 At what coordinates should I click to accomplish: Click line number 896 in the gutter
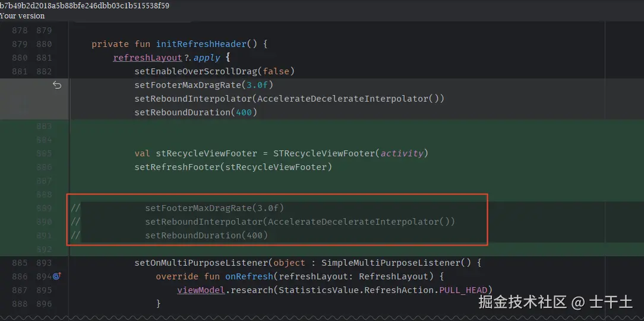click(x=44, y=304)
